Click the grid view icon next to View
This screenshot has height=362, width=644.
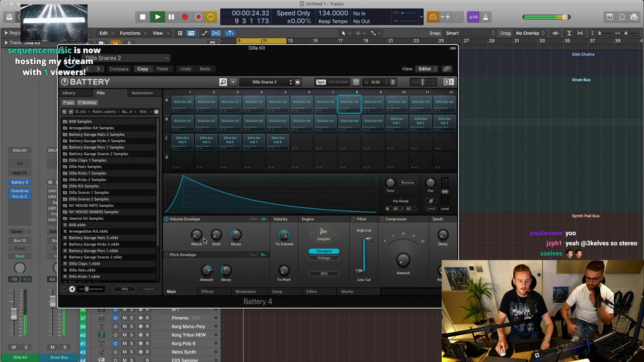pos(180,33)
